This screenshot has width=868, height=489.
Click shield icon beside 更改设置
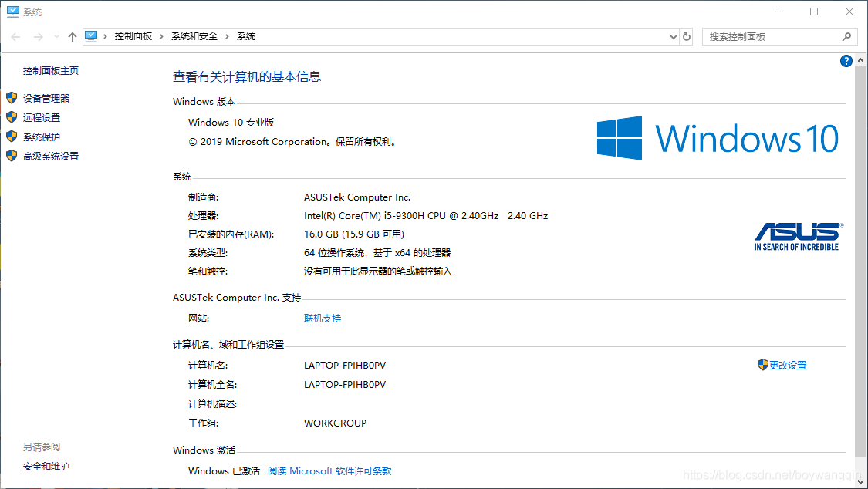[763, 365]
